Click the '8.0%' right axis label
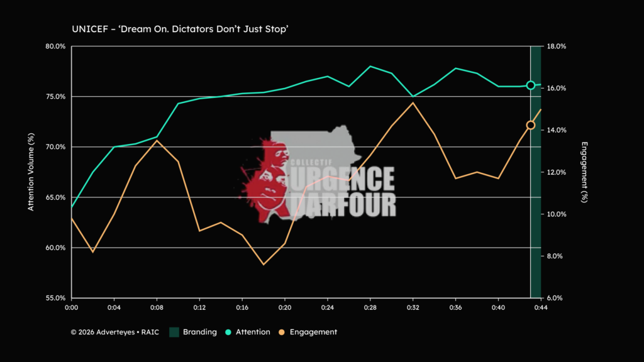Image resolution: width=644 pixels, height=362 pixels. (555, 256)
